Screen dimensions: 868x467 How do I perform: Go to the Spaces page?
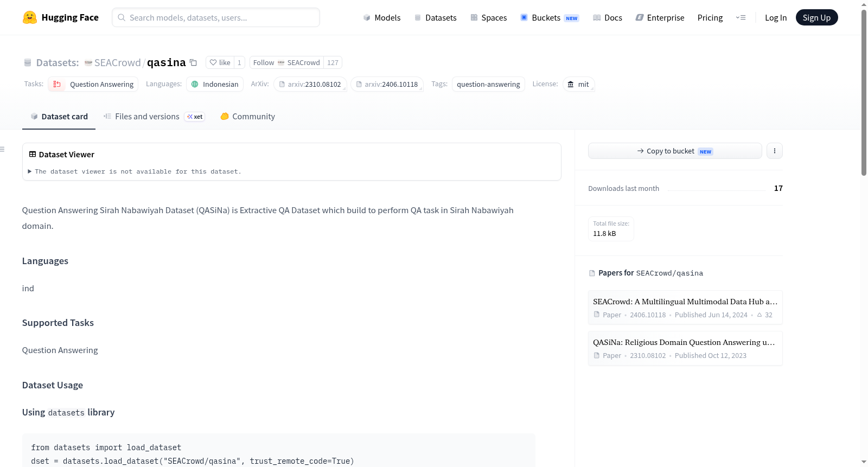click(x=489, y=17)
